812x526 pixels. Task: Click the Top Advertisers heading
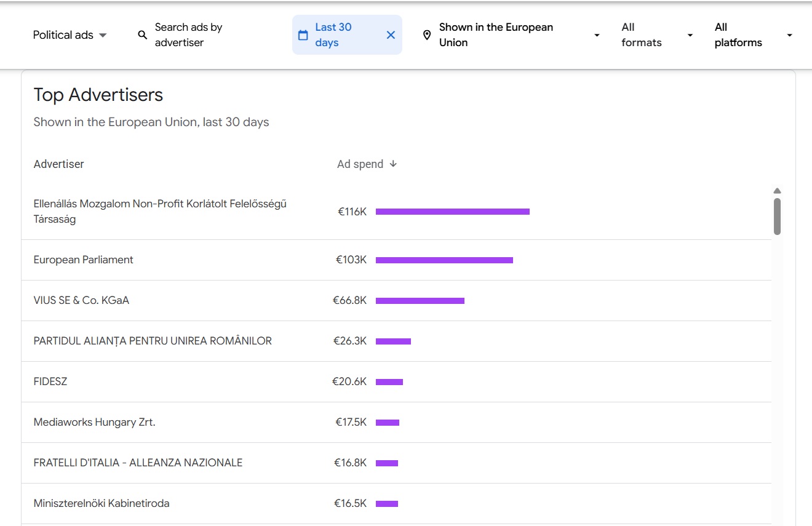click(98, 95)
